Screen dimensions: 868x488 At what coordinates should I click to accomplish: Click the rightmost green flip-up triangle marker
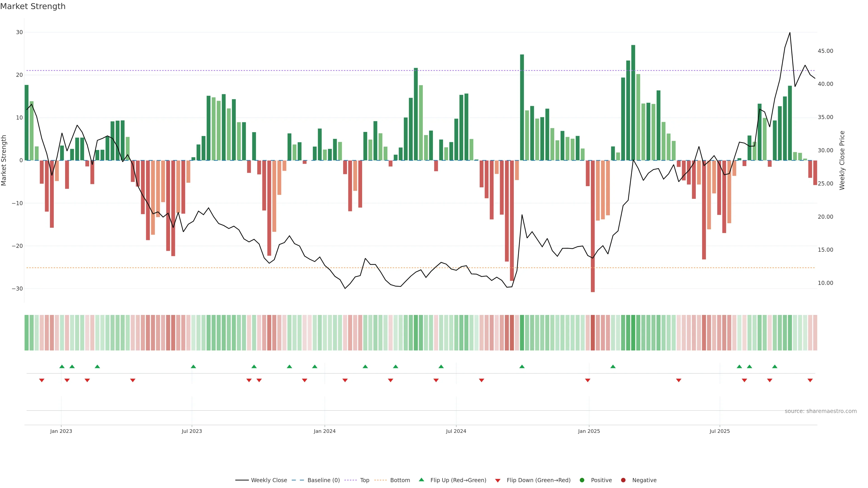pyautogui.click(x=775, y=366)
